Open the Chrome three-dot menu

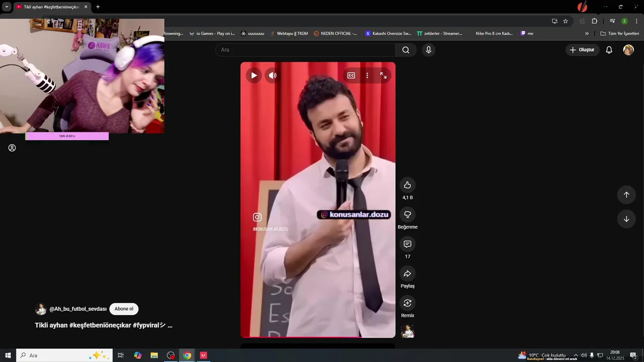pyautogui.click(x=636, y=21)
